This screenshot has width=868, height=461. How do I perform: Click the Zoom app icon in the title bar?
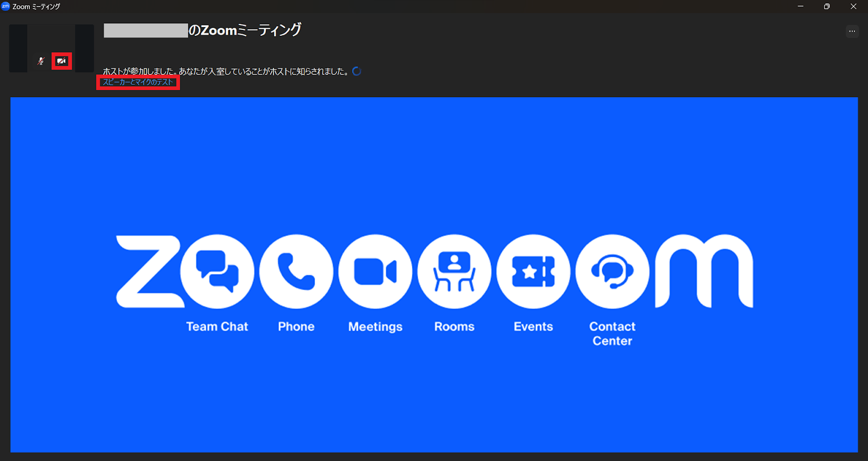click(5, 7)
